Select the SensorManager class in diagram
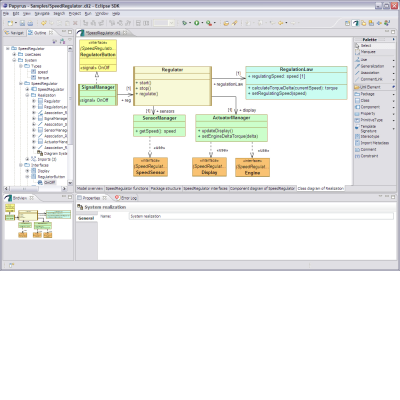Viewport: 400px width, 400px height. [x=159, y=126]
